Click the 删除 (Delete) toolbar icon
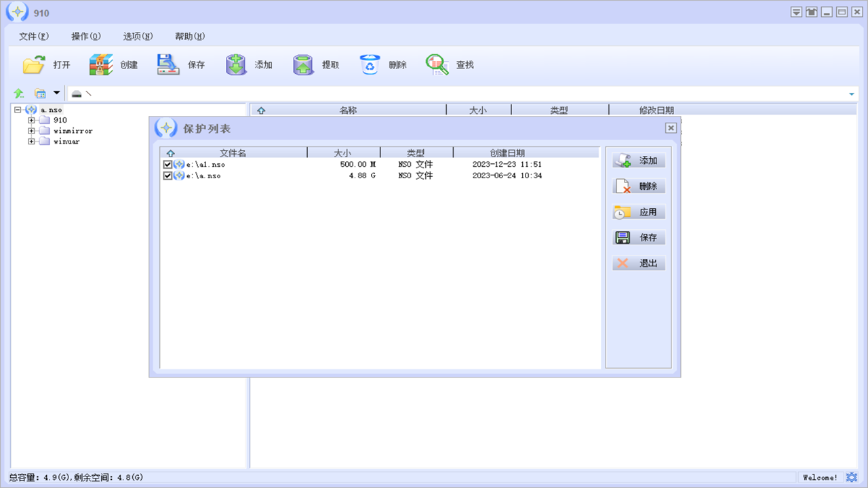This screenshot has width=868, height=488. coord(370,64)
